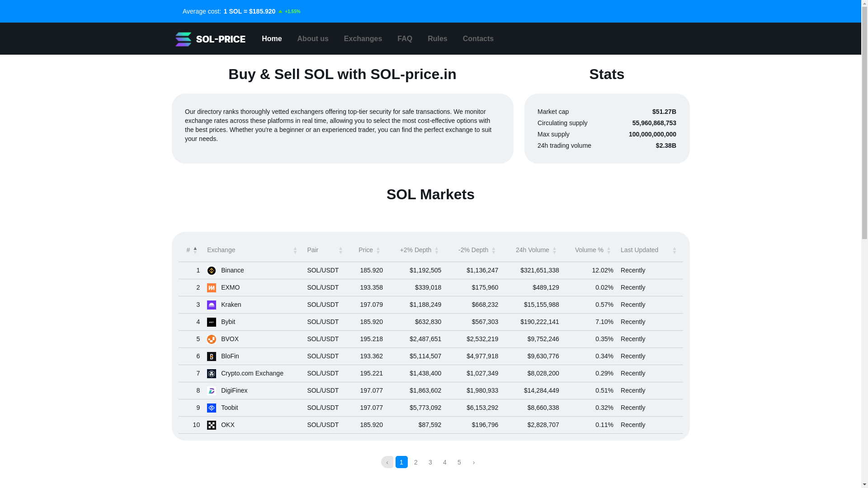The width and height of the screenshot is (868, 488).
Task: Click the +1.55% change value
Action: click(292, 12)
